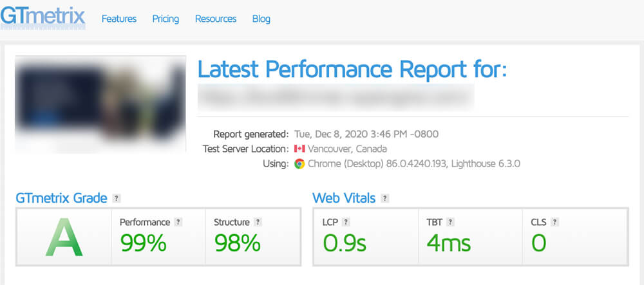This screenshot has width=644, height=285.
Task: Click the blurred site screenshot thumbnail
Action: [100, 104]
